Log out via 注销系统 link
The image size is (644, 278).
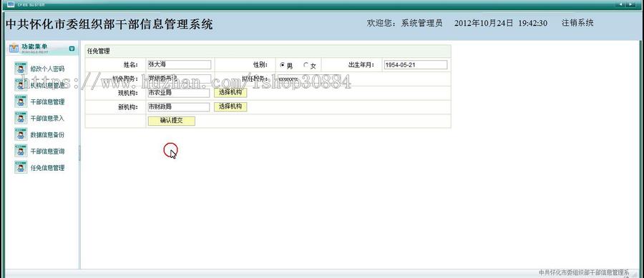coord(577,23)
